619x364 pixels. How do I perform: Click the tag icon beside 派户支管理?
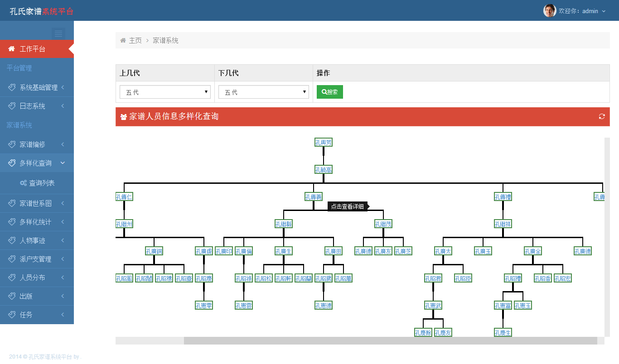click(x=12, y=259)
